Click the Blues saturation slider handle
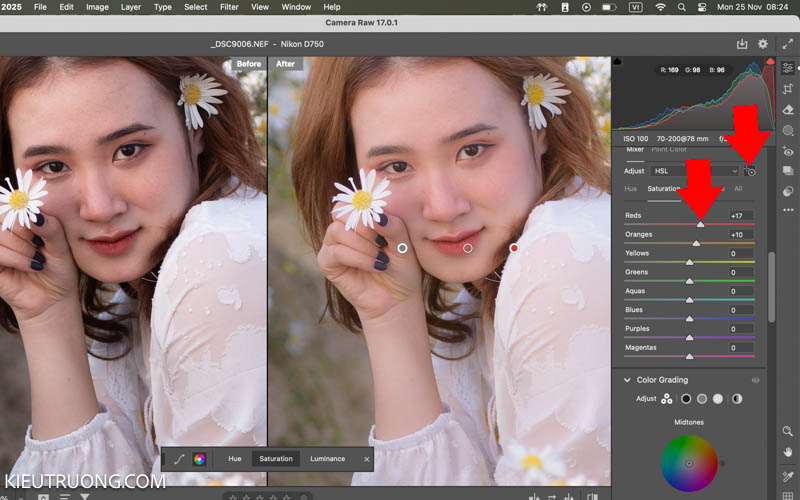The image size is (800, 500). point(689,319)
